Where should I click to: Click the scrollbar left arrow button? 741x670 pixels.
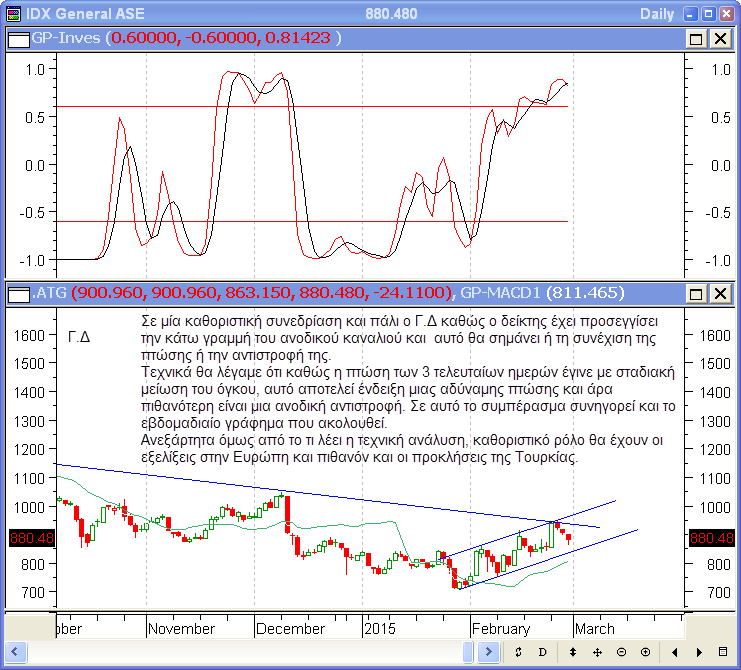point(15,652)
